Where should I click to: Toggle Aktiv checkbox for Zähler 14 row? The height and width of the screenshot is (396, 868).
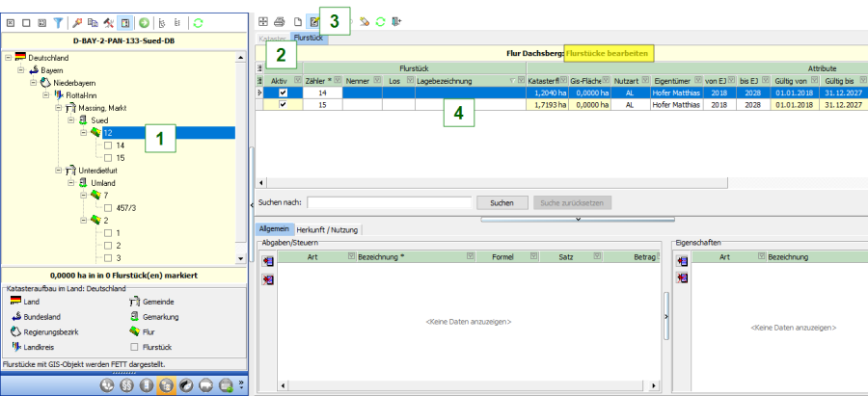283,92
